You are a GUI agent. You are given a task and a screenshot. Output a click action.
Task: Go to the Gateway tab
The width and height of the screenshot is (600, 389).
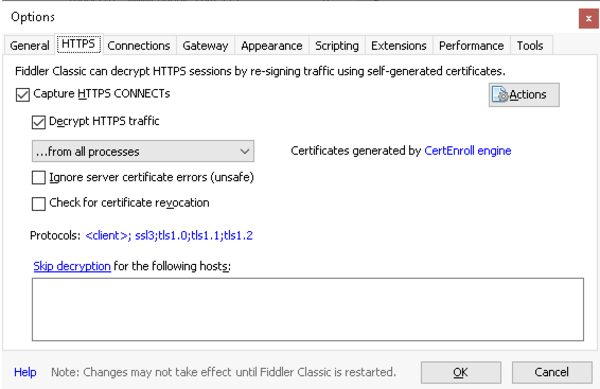pos(205,46)
